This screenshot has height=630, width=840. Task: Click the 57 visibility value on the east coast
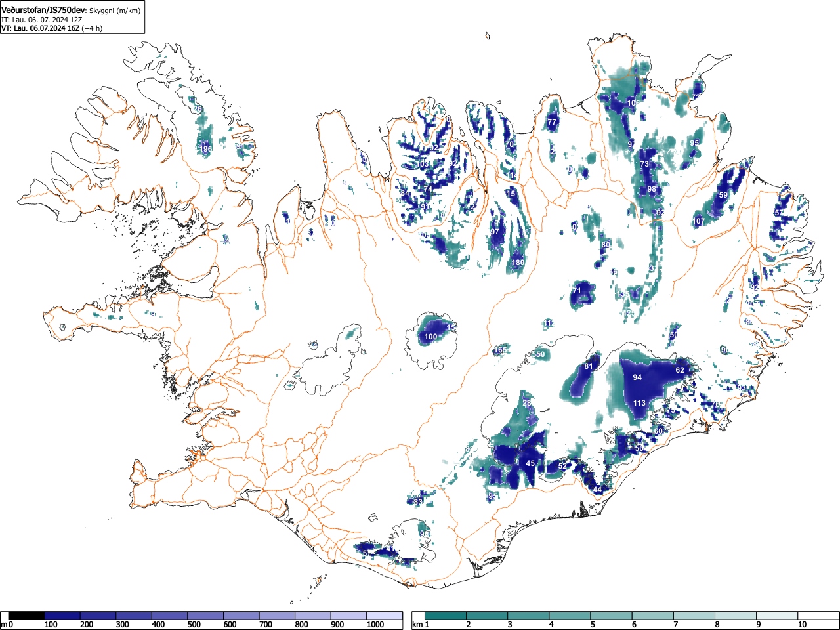coord(779,213)
